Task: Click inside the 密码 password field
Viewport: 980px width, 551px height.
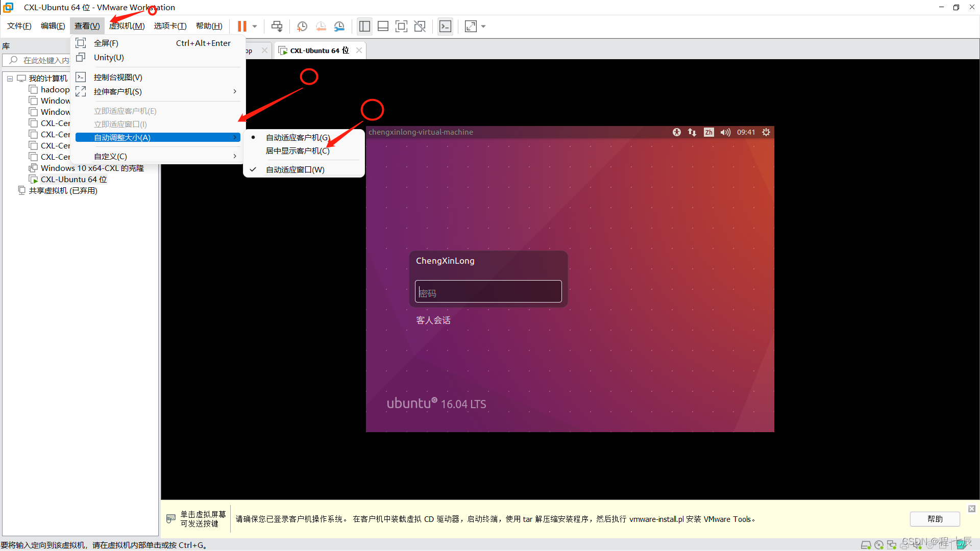Action: pos(487,292)
